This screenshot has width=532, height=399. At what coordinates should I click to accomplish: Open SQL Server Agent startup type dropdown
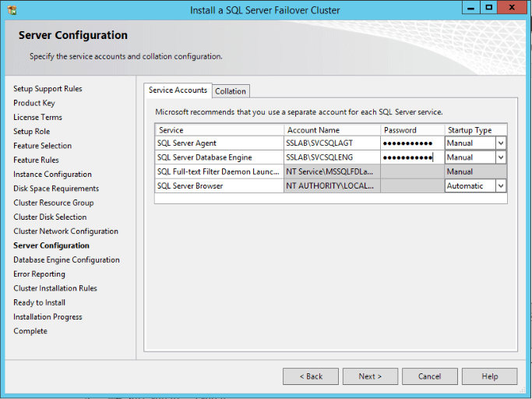[x=500, y=143]
